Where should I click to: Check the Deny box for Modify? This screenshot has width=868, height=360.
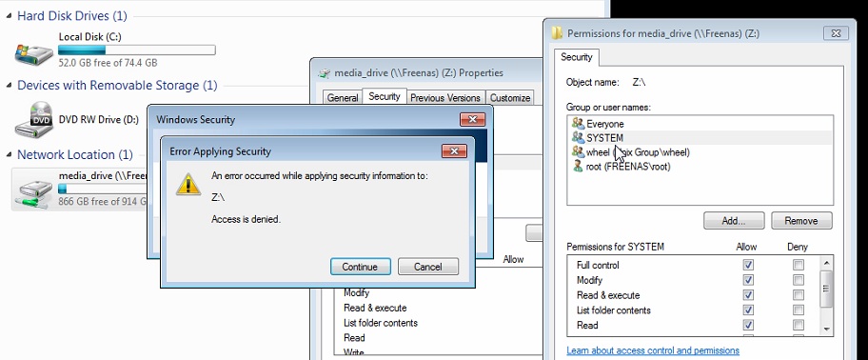pyautogui.click(x=798, y=280)
